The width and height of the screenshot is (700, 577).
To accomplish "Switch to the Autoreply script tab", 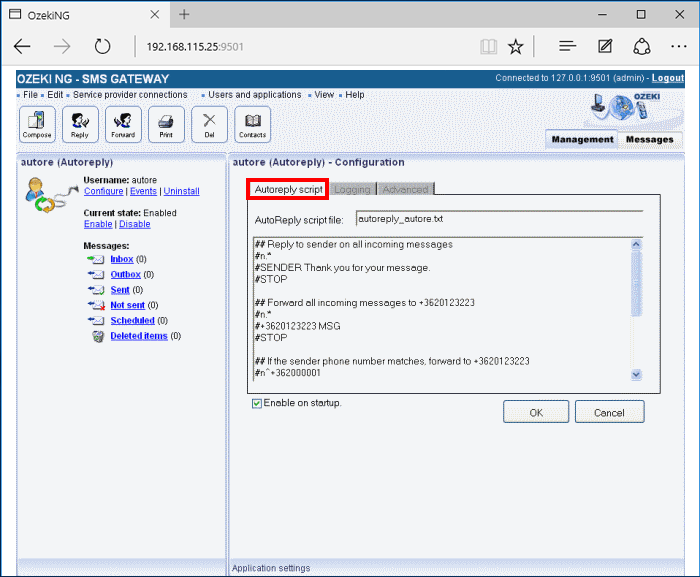I will pos(288,189).
